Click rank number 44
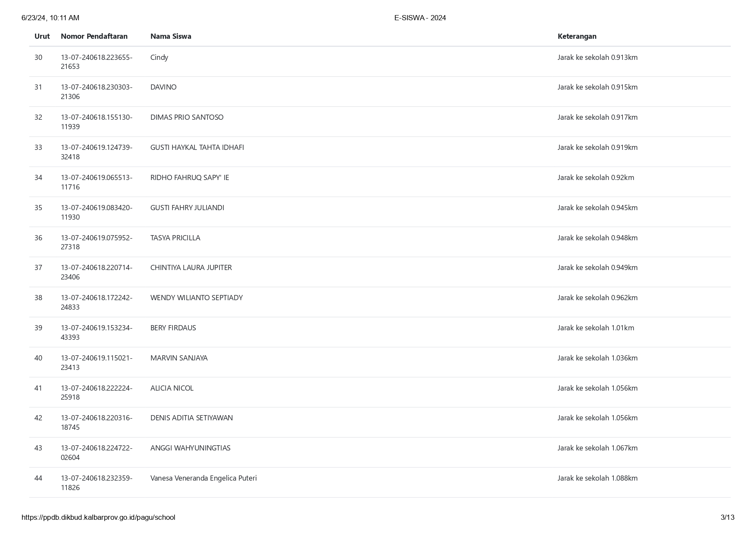This screenshot has width=756, height=534. tap(38, 478)
